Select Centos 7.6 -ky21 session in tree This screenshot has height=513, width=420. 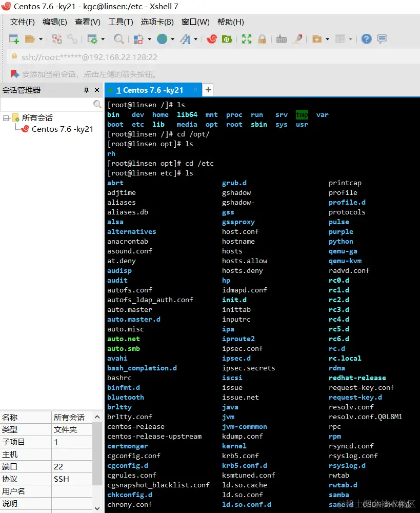[x=63, y=129]
